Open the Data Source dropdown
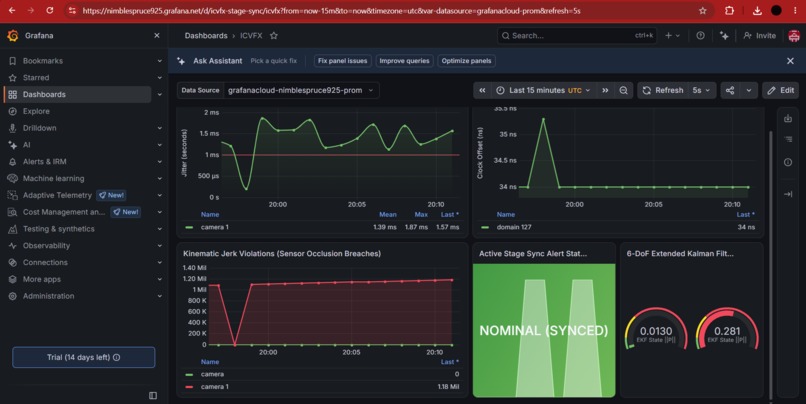 pyautogui.click(x=303, y=90)
